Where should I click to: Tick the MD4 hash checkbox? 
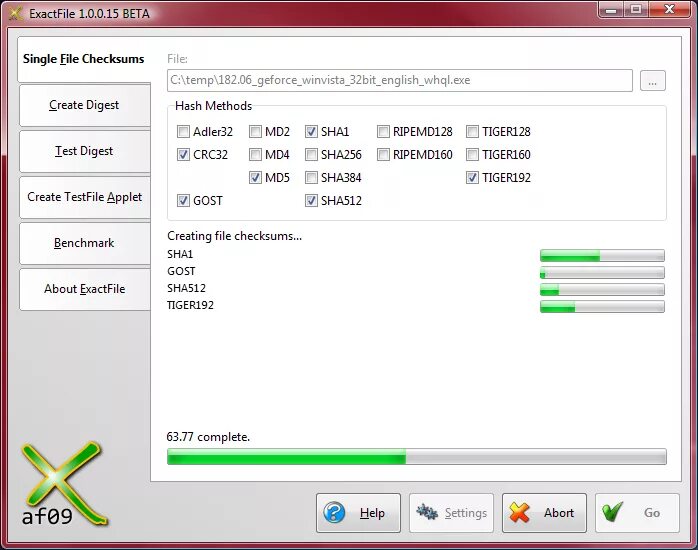(255, 154)
